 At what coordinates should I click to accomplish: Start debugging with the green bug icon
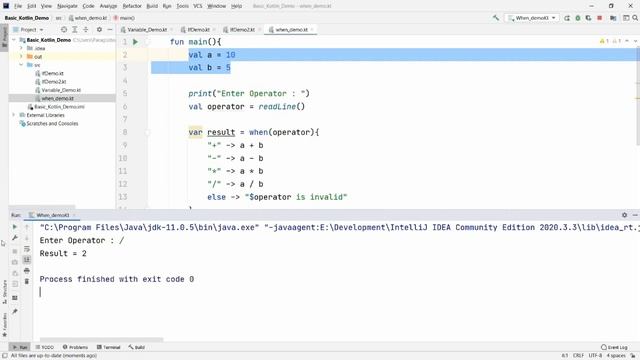coord(578,18)
